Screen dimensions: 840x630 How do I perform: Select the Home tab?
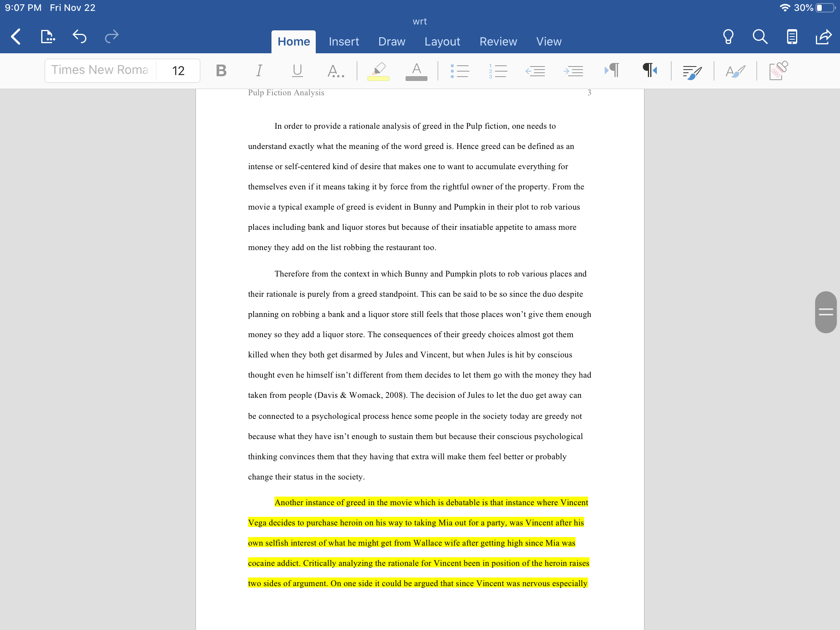294,42
